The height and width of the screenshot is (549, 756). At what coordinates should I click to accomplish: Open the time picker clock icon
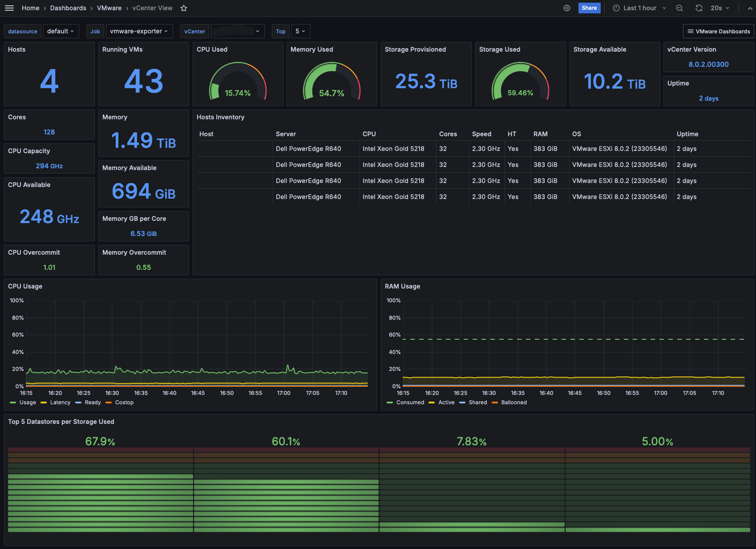click(x=616, y=8)
